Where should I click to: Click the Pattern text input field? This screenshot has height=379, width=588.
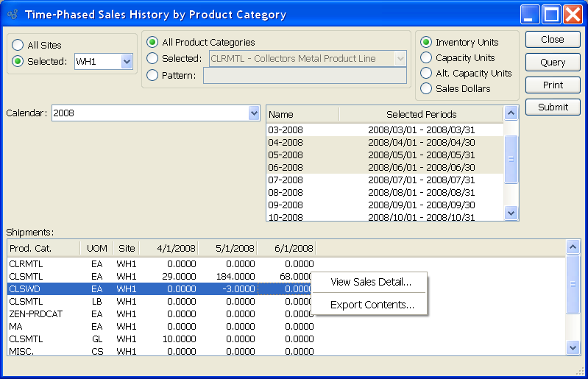click(305, 75)
